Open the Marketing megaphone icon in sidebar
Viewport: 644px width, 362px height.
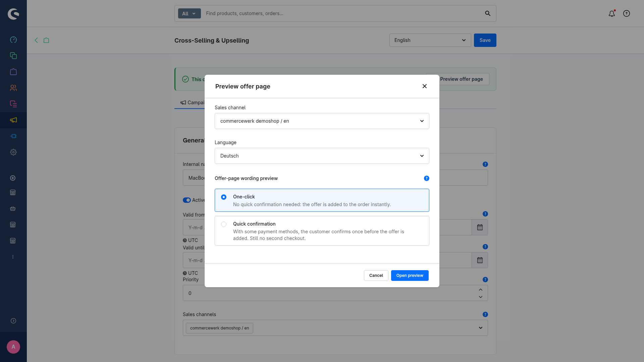pyautogui.click(x=13, y=120)
